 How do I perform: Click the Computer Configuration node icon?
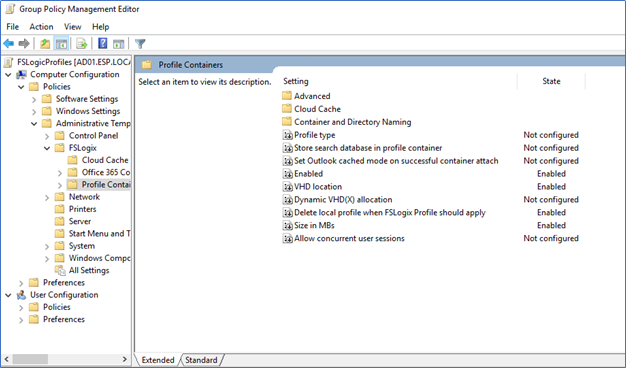21,75
